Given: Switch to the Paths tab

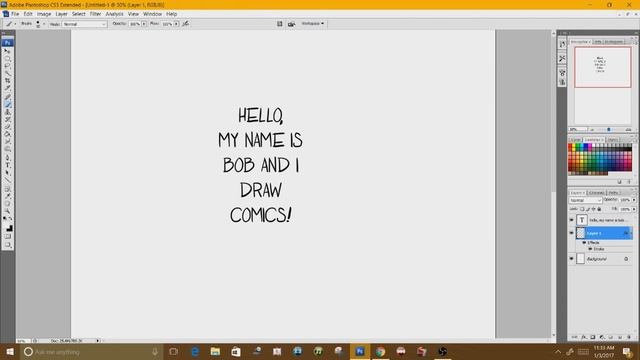Looking at the screenshot, I should point(613,193).
